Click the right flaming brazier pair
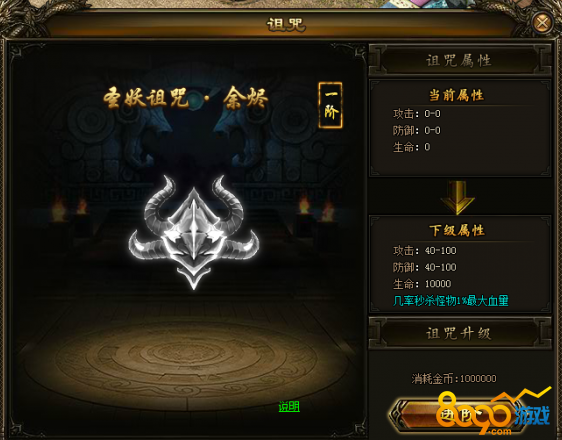 coord(315,209)
